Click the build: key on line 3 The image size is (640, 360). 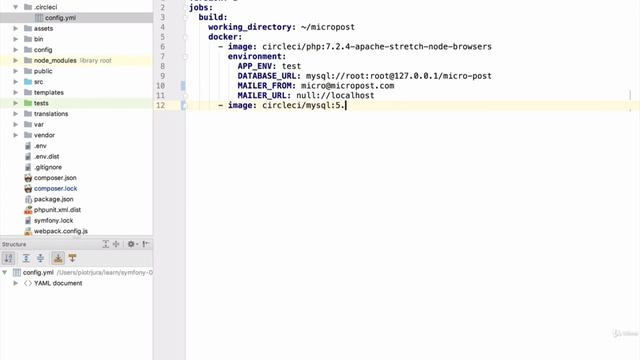click(x=213, y=17)
